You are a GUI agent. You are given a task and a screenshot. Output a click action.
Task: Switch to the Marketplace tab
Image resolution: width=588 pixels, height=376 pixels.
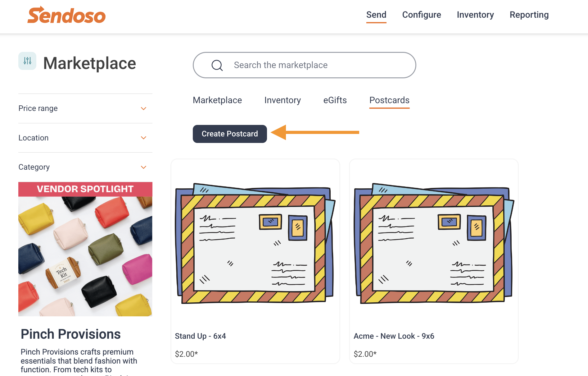point(217,100)
